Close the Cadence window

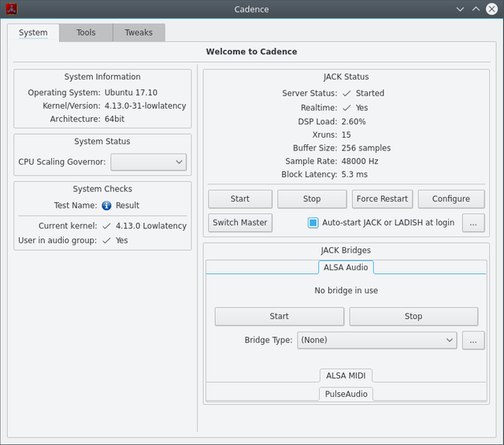coord(491,9)
